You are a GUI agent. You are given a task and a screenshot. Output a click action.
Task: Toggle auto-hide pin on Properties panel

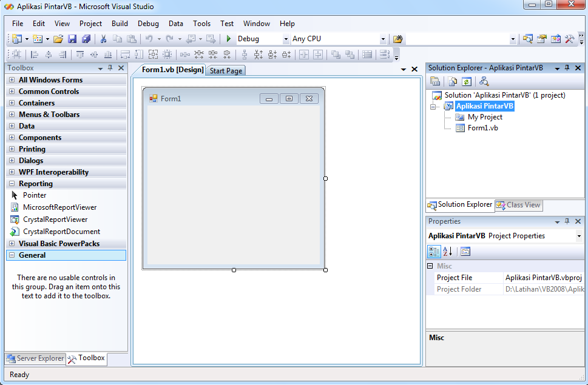(x=567, y=221)
